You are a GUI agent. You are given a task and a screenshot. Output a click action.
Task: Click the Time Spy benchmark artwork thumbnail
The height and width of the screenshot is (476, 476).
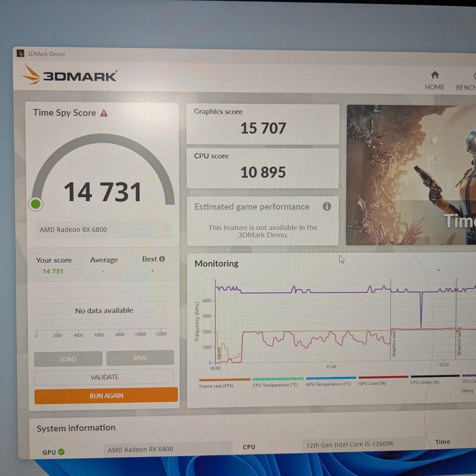(x=411, y=175)
